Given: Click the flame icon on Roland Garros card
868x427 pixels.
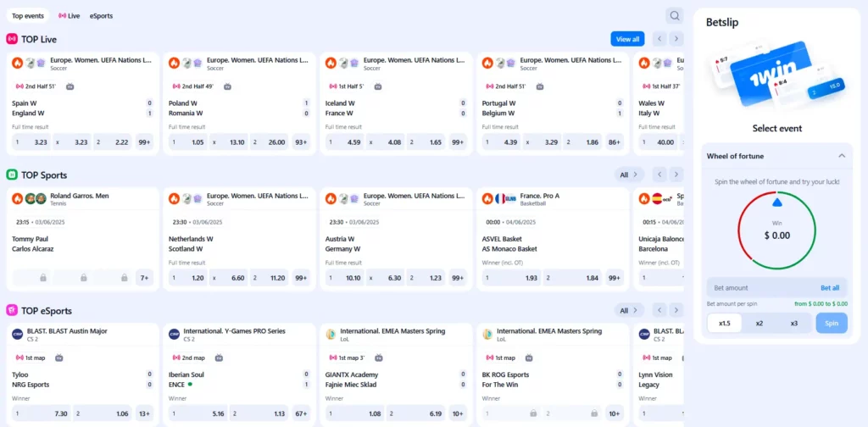Looking at the screenshot, I should 17,198.
